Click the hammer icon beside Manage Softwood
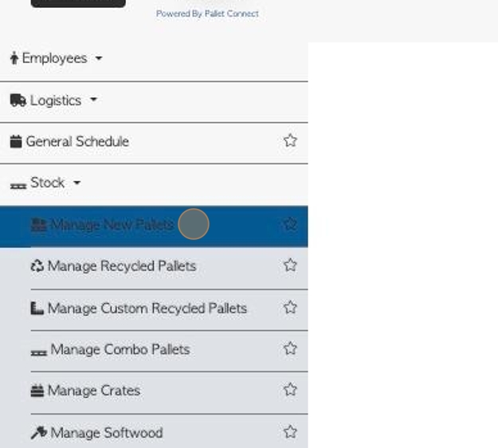The image size is (498, 448). click(x=39, y=432)
